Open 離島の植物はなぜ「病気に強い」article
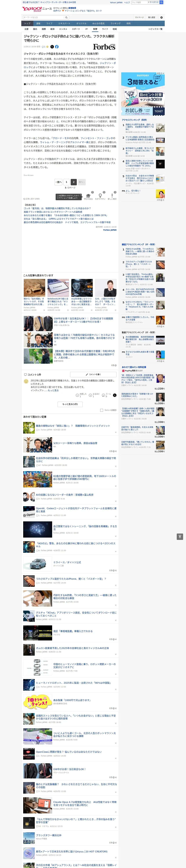The image size is (186, 868). pyautogui.click(x=73, y=426)
